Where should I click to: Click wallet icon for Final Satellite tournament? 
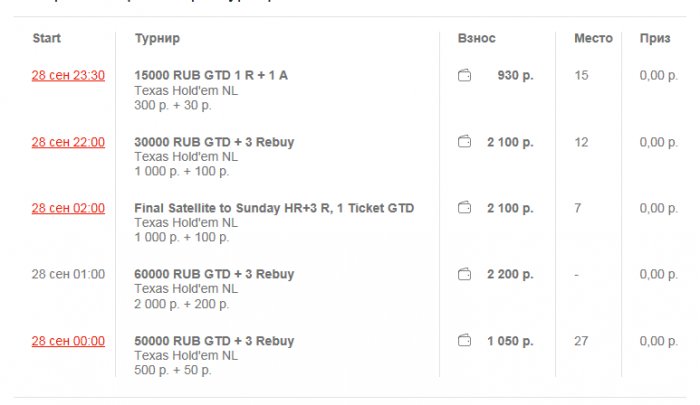tap(465, 208)
